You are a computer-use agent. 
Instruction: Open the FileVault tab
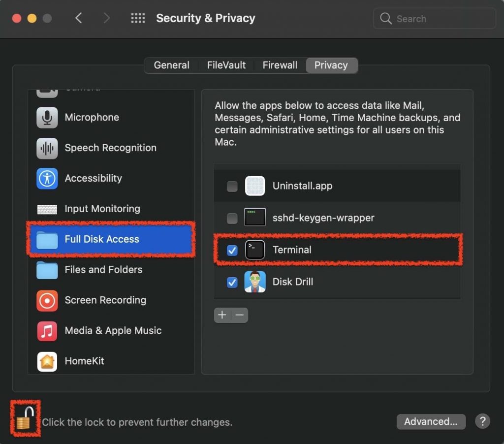click(x=226, y=65)
